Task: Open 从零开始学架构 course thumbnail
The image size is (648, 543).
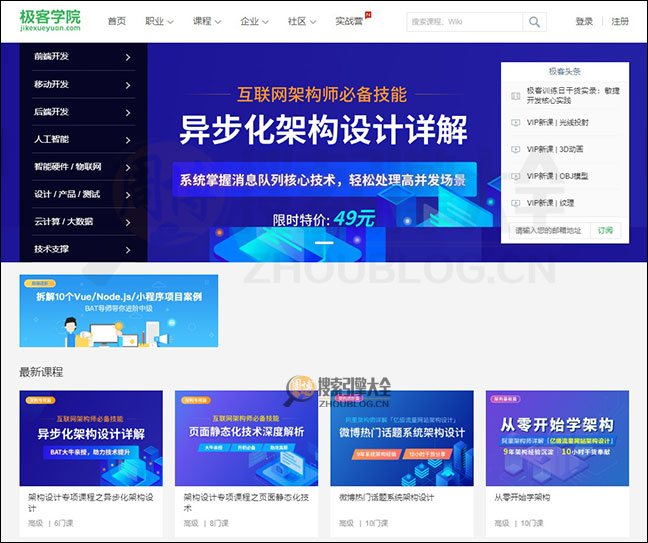Action: point(557,438)
